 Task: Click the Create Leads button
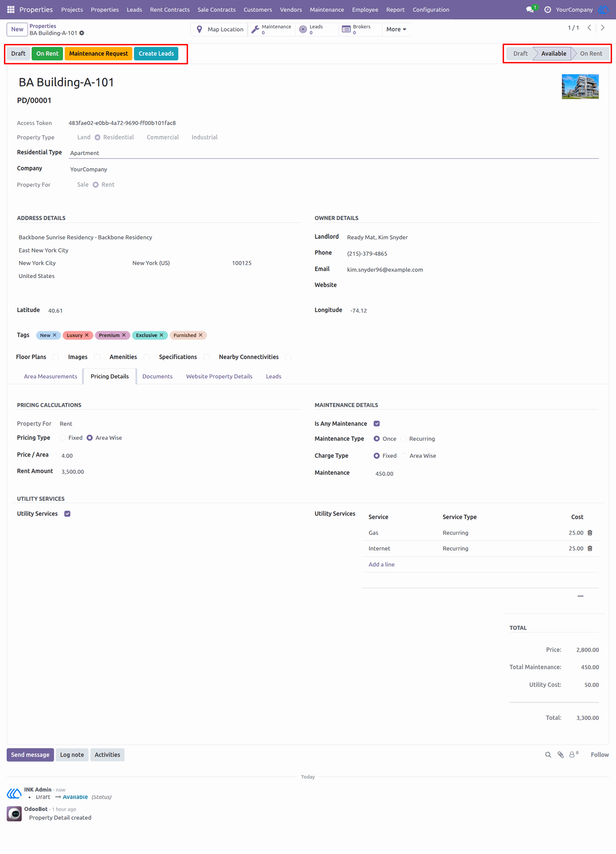pos(156,53)
